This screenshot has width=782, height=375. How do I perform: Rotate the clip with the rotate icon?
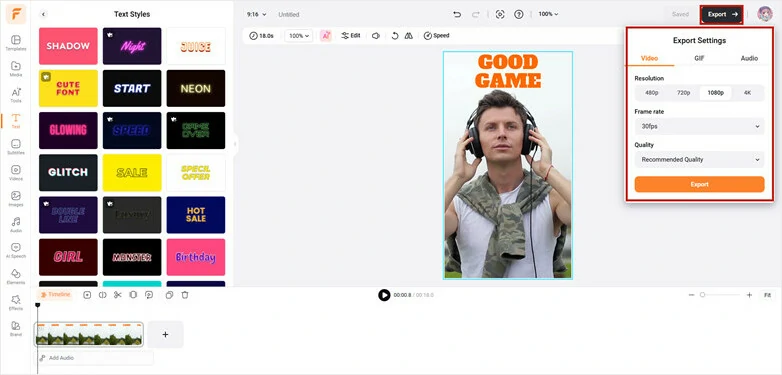[x=394, y=36]
